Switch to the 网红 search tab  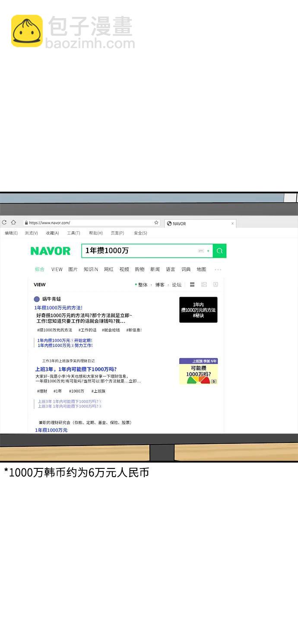point(109,269)
